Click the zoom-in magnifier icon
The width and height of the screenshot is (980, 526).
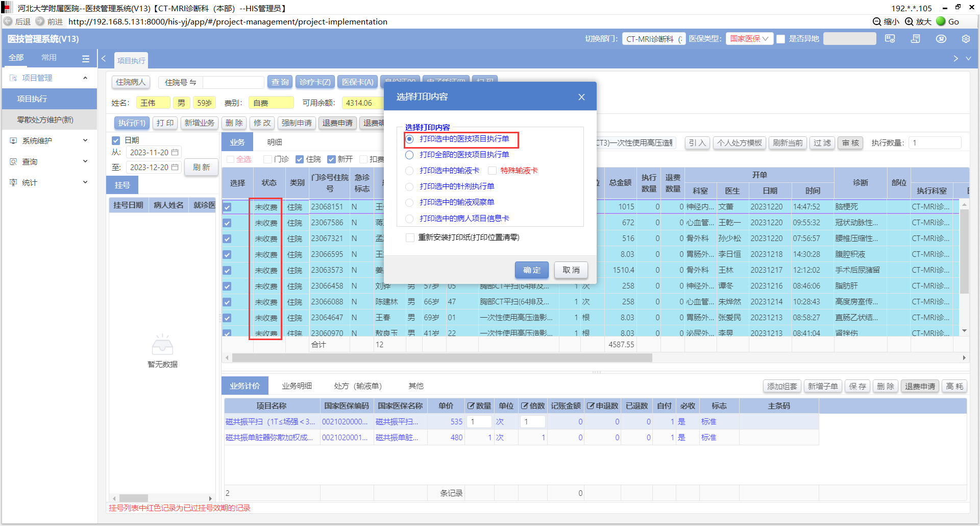pos(909,21)
